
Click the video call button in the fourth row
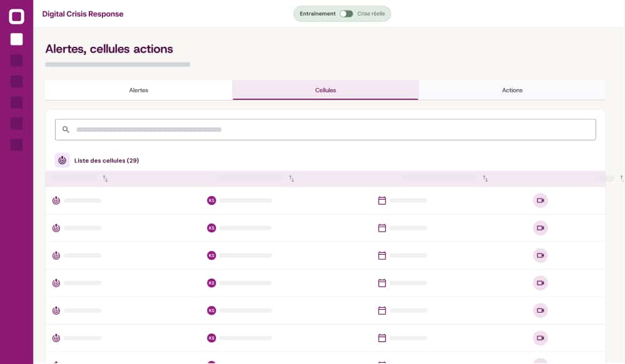(x=540, y=283)
